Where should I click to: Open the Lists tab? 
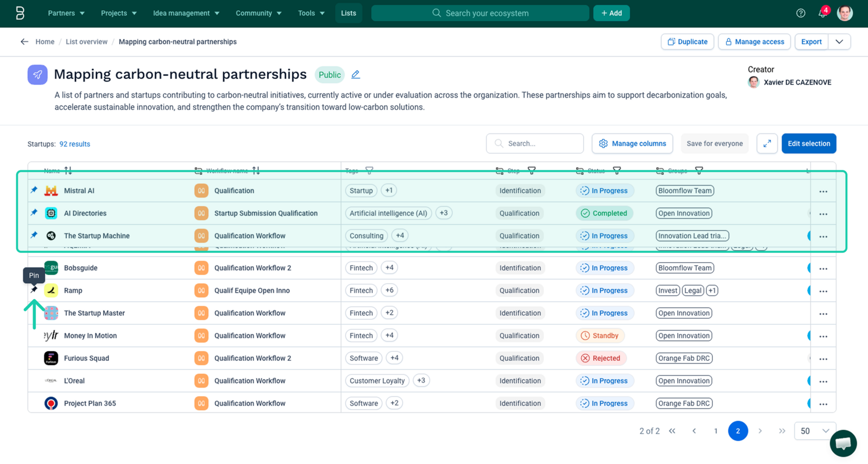tap(349, 13)
